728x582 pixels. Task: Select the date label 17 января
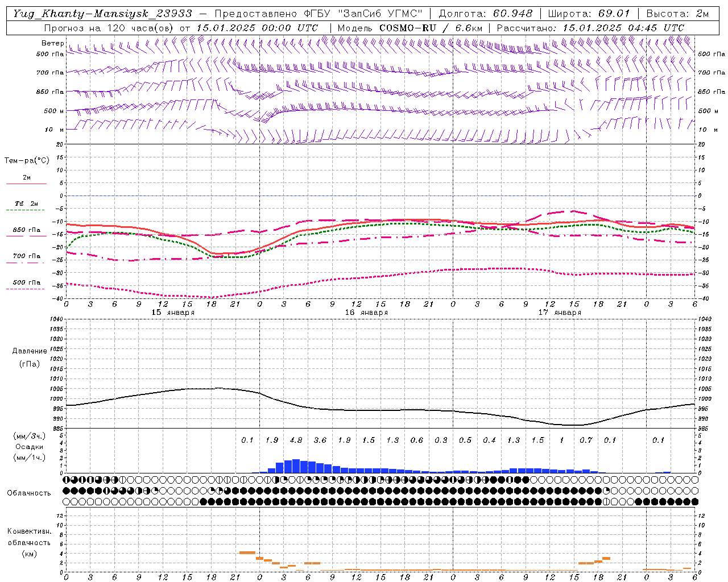pos(560,313)
